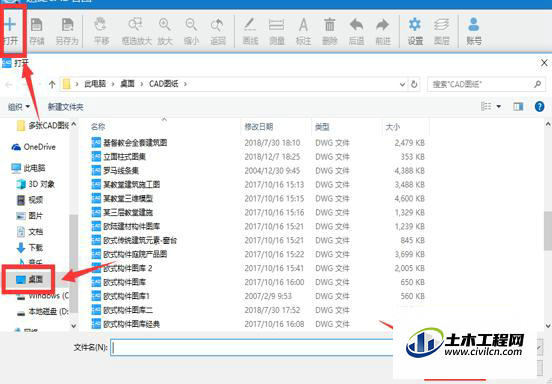Viewport: 552px width, 384px height.
Task: Select file 欧式构件图库经典
Action: pyautogui.click(x=126, y=324)
